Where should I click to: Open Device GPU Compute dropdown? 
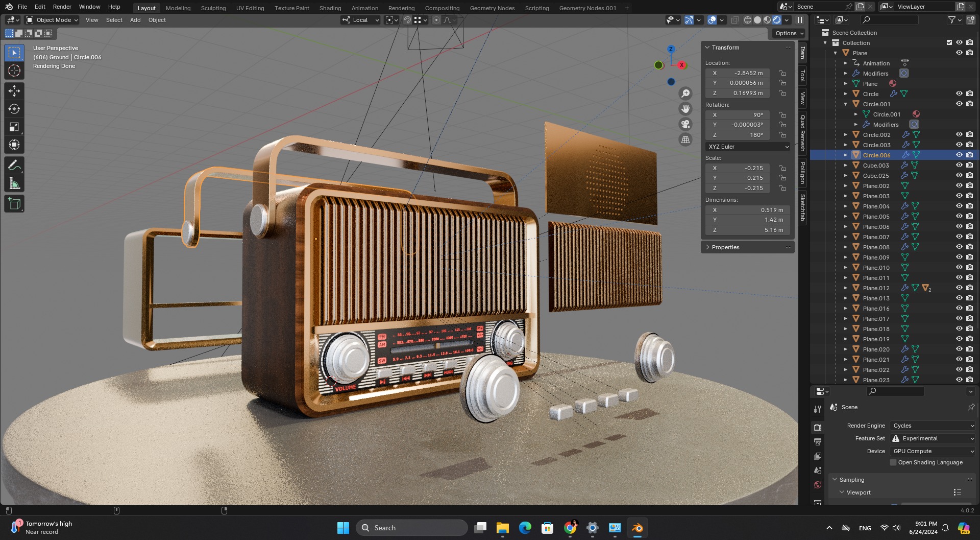(933, 451)
